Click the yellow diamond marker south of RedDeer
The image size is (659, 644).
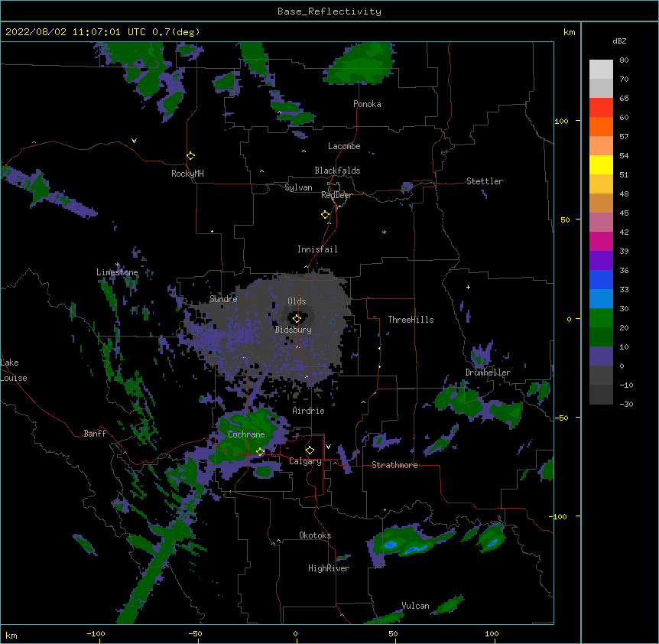[325, 215]
